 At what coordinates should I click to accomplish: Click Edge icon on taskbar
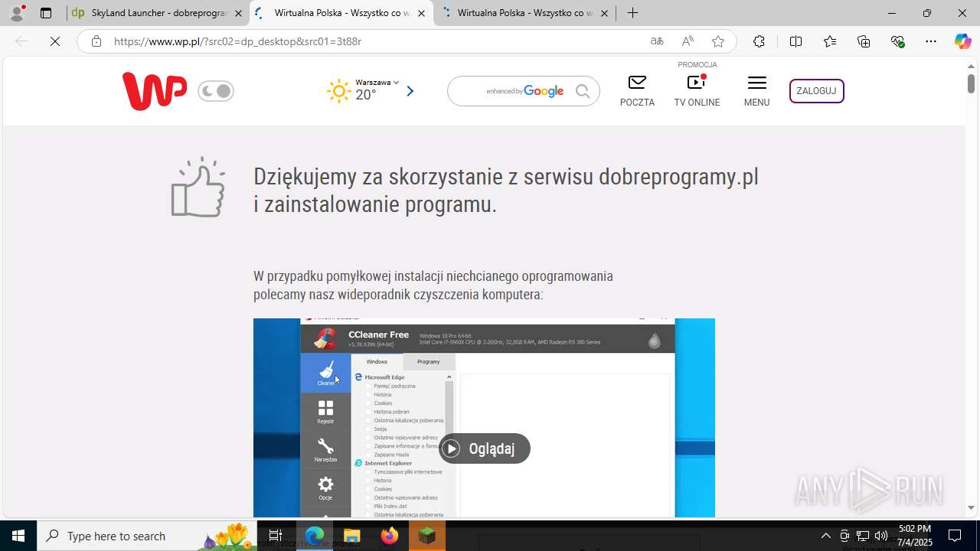pos(315,536)
